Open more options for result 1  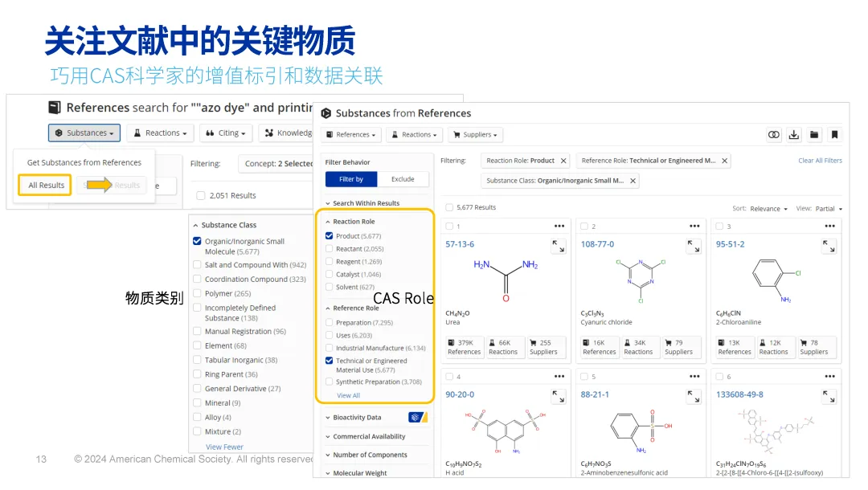[x=559, y=227]
